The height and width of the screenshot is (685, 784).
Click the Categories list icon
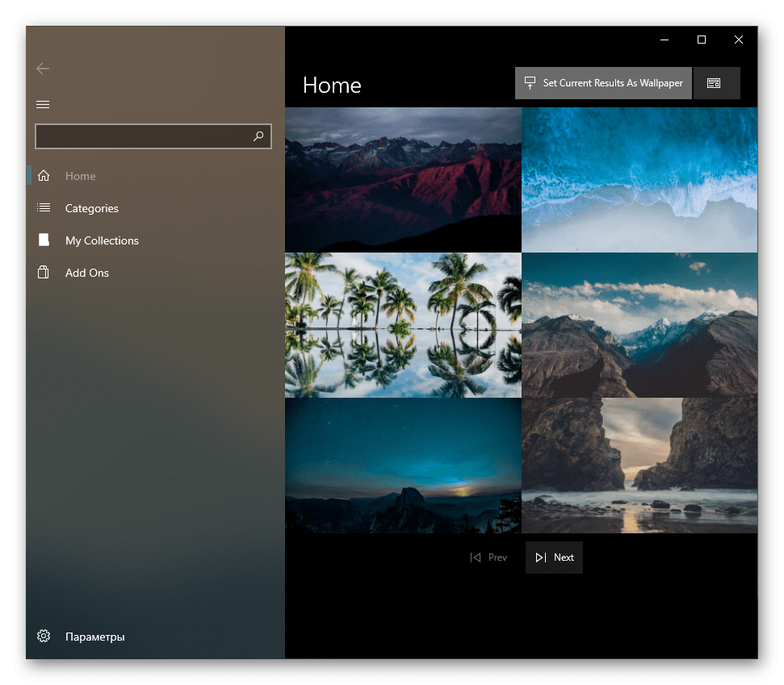pos(44,208)
